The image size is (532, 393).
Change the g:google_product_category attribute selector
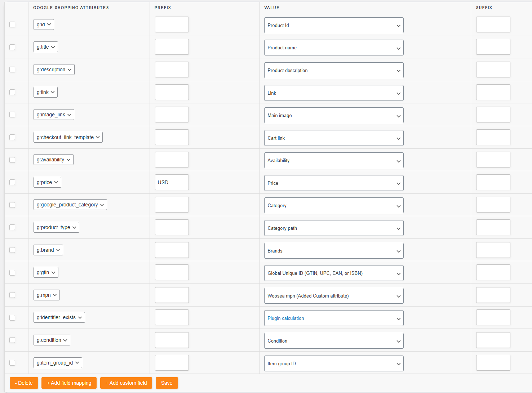click(x=70, y=205)
